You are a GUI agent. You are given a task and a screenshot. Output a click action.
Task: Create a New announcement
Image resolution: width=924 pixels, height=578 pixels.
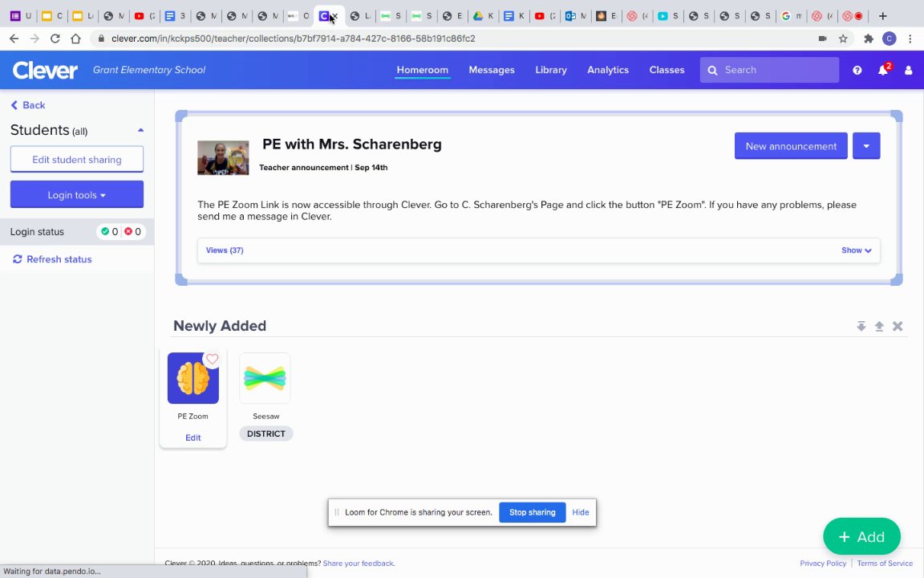point(791,145)
